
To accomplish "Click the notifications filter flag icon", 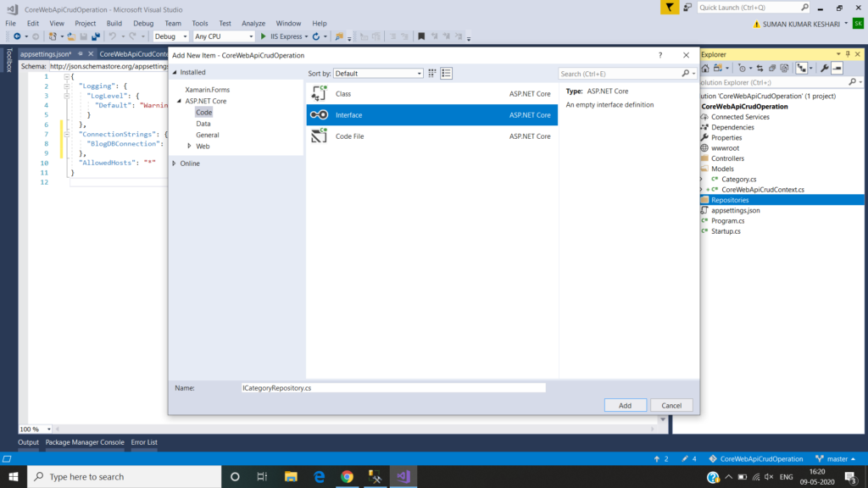I will [x=670, y=7].
